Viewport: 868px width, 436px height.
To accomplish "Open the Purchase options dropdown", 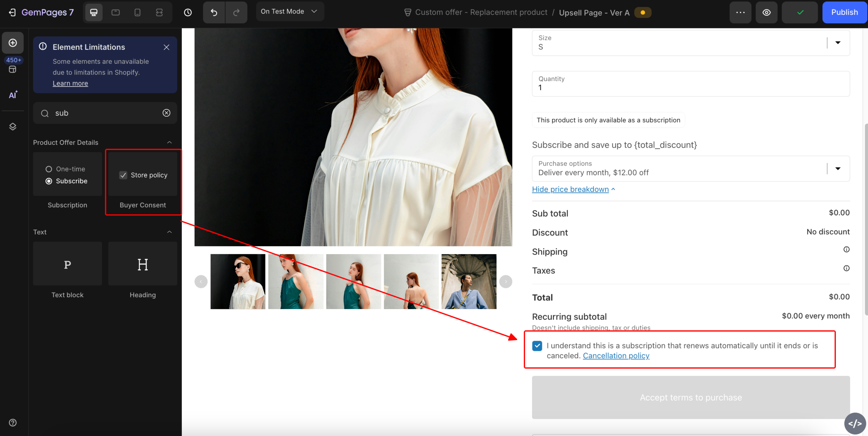I will tap(838, 169).
